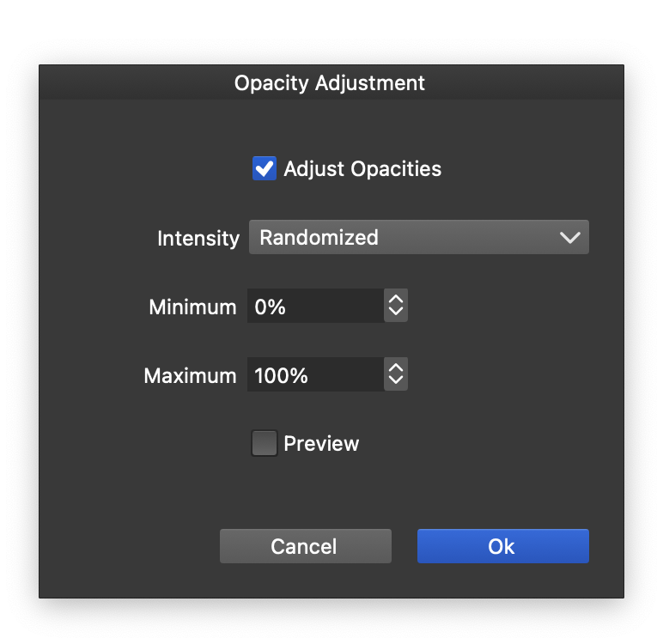Click the Minimum label
The image size is (663, 644).
click(192, 307)
